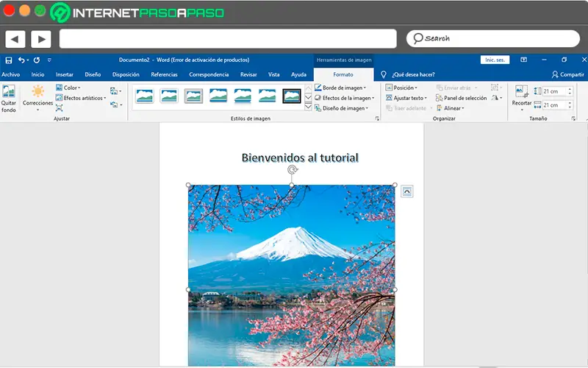Click the Rotate objects icon in Organizar

pyautogui.click(x=497, y=98)
